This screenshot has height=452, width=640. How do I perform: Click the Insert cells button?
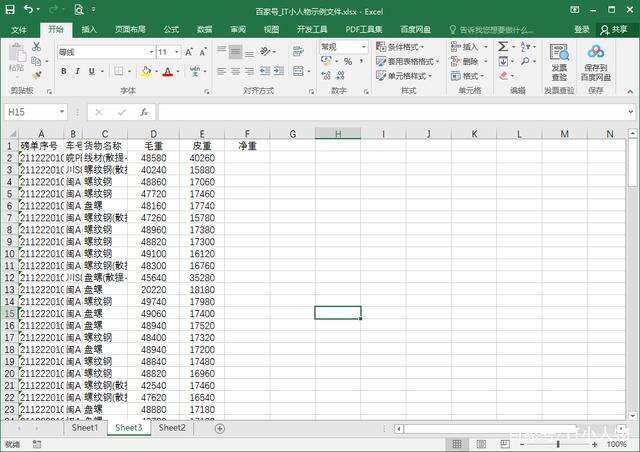pos(464,47)
